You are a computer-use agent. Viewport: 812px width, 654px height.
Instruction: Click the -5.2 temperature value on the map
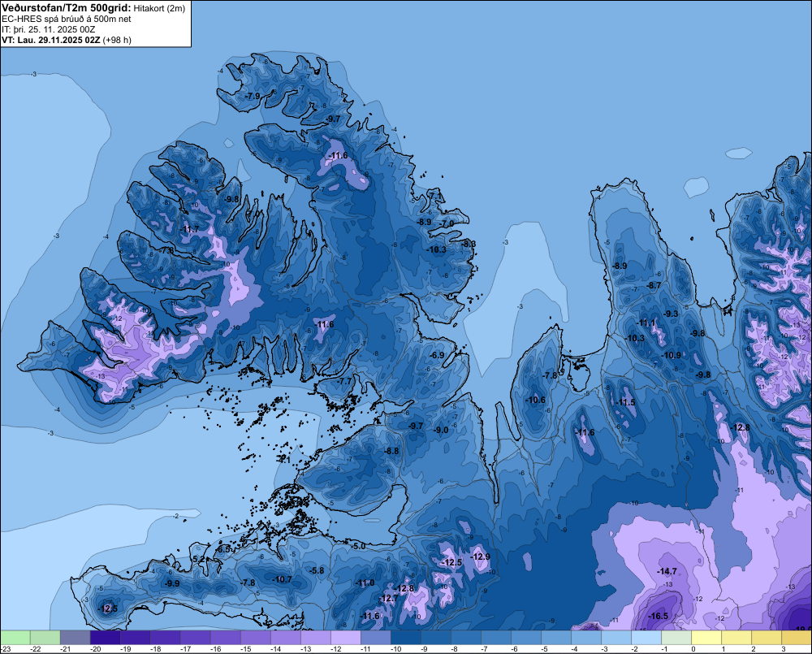pyautogui.click(x=198, y=559)
